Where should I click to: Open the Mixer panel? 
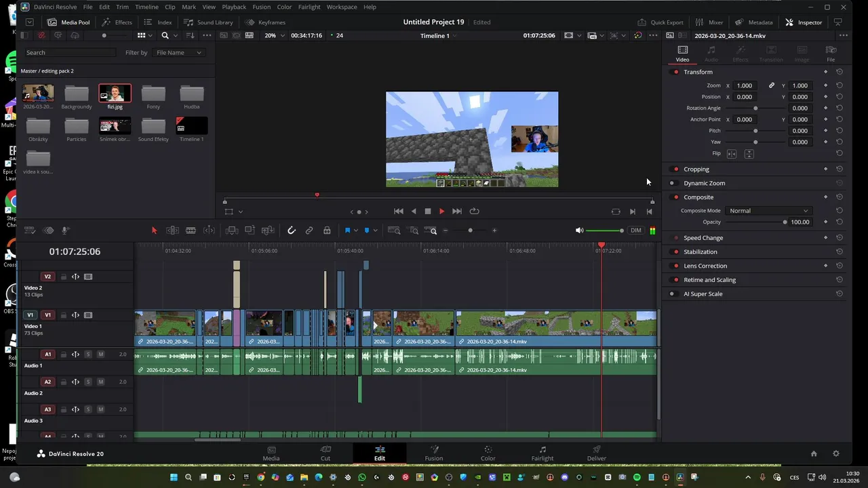click(709, 22)
